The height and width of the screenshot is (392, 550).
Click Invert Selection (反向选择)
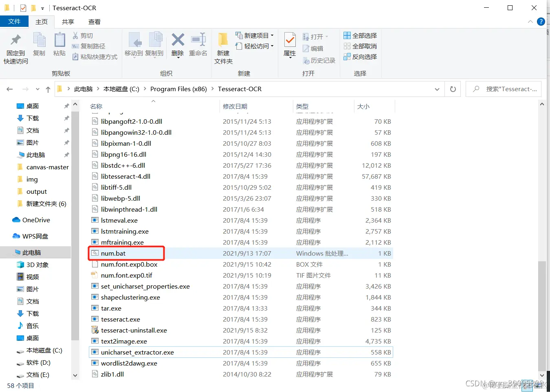(360, 57)
